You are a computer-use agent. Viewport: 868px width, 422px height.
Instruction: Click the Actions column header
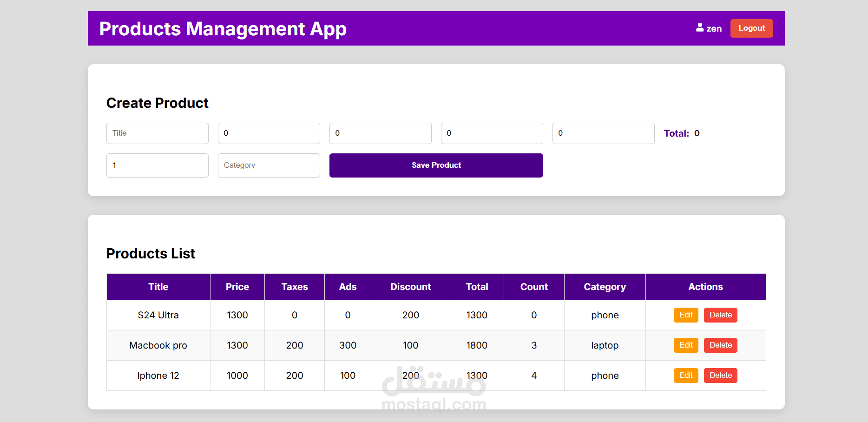click(x=706, y=287)
